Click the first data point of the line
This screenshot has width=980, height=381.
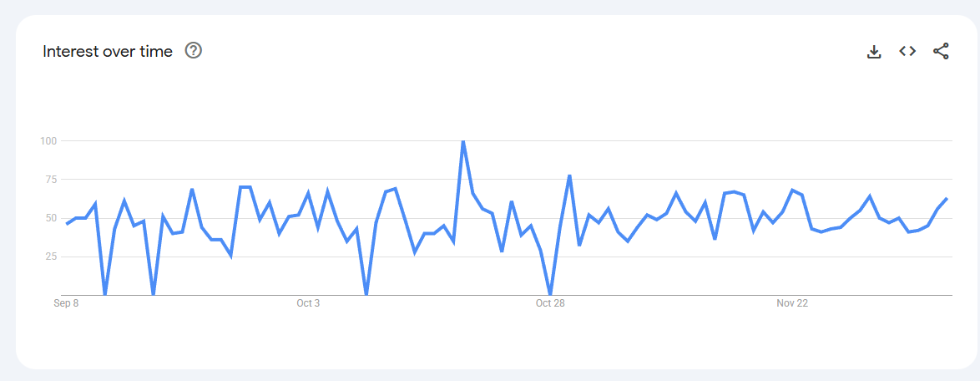coord(67,224)
